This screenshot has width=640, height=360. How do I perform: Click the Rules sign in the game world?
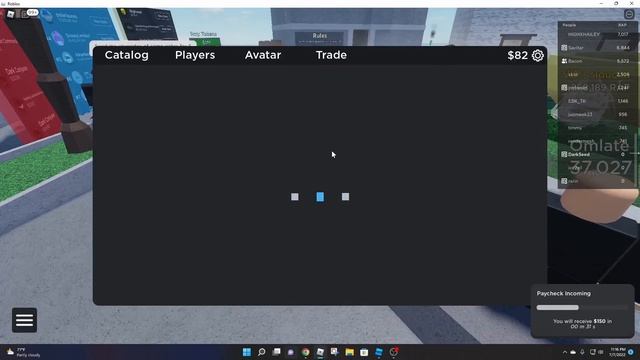tap(320, 38)
